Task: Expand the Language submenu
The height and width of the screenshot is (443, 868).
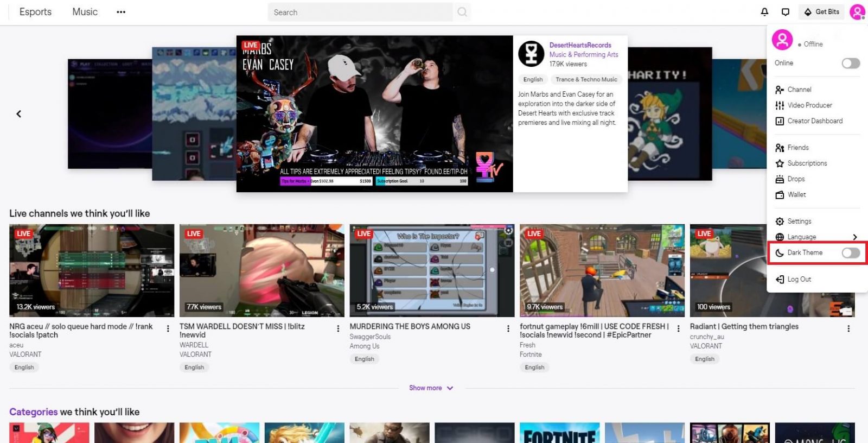Action: [x=817, y=237]
